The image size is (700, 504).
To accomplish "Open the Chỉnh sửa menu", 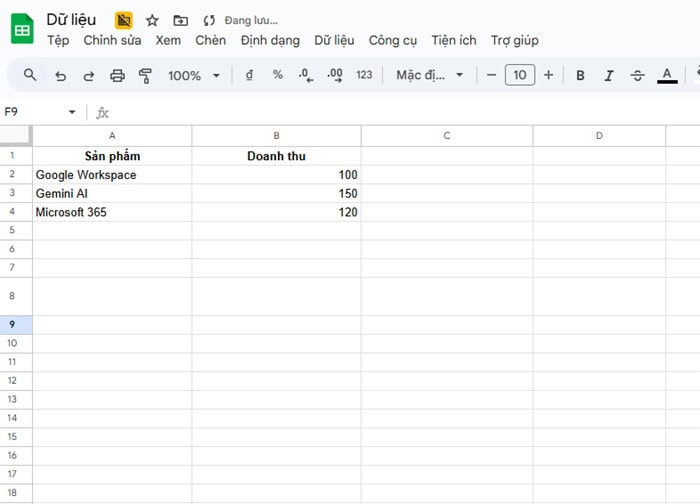I will pyautogui.click(x=112, y=41).
